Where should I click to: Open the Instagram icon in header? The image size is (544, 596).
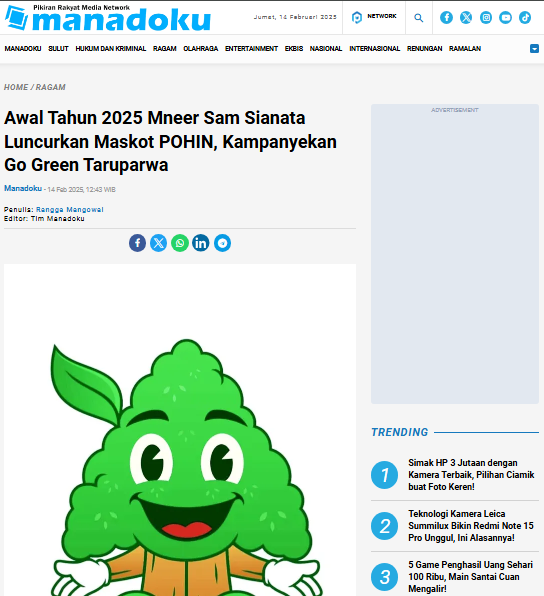(486, 17)
